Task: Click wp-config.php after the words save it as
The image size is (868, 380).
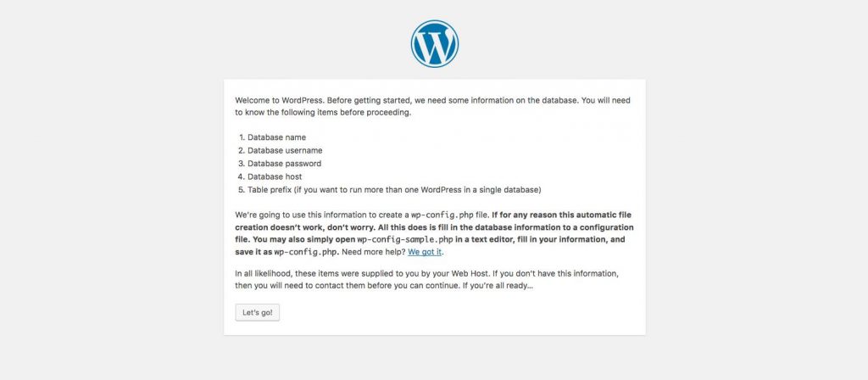Action: 306,252
